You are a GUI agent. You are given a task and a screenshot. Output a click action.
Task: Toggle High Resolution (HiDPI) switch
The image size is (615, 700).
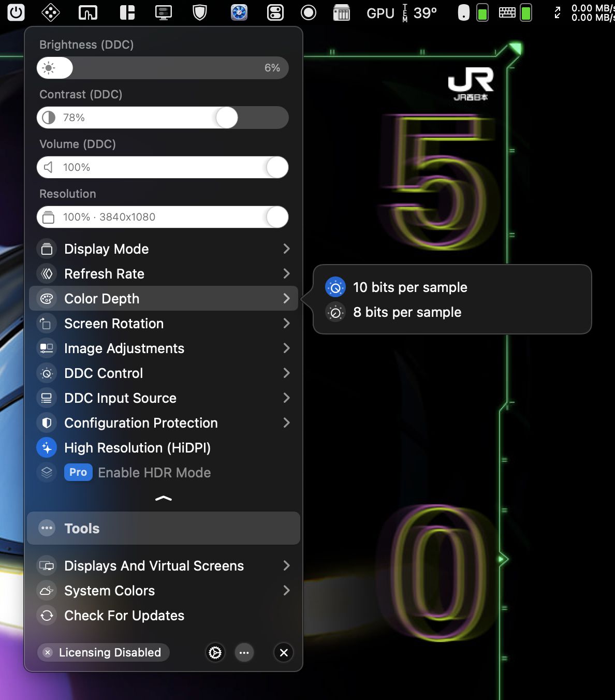click(x=47, y=448)
